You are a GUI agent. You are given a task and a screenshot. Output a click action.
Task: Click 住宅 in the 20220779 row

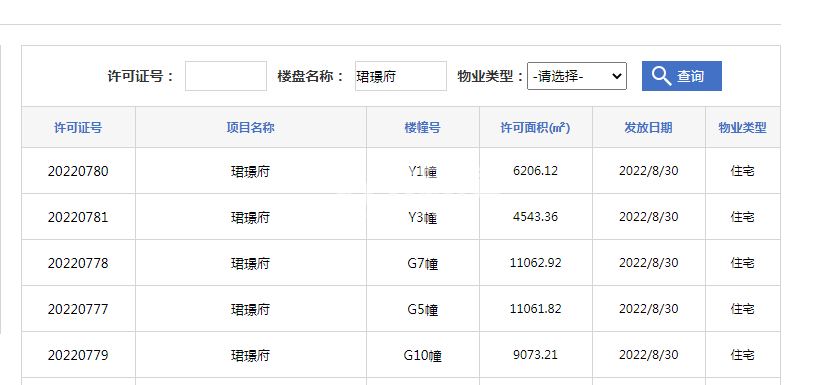coord(742,355)
